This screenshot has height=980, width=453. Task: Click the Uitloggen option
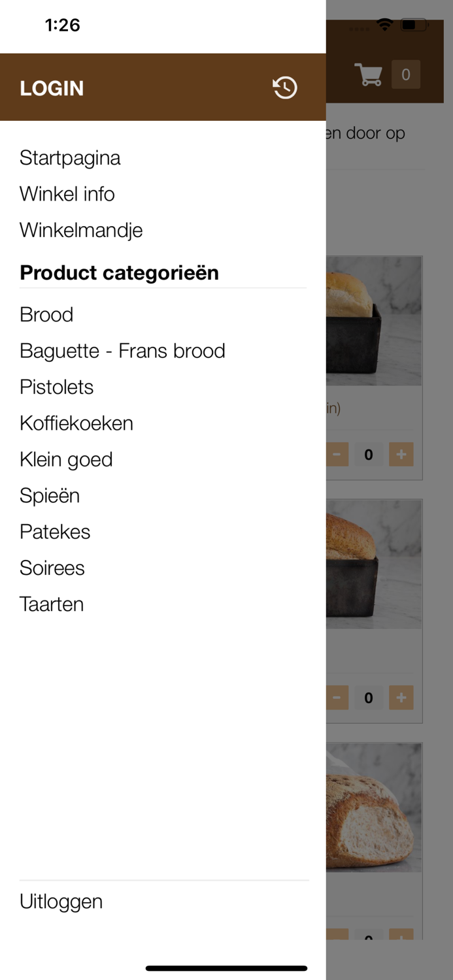point(61,901)
